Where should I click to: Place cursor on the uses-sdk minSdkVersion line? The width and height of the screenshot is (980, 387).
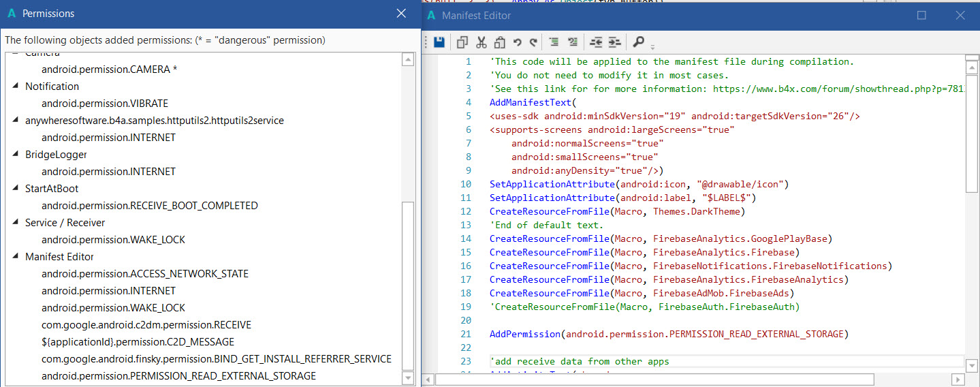[x=674, y=116]
